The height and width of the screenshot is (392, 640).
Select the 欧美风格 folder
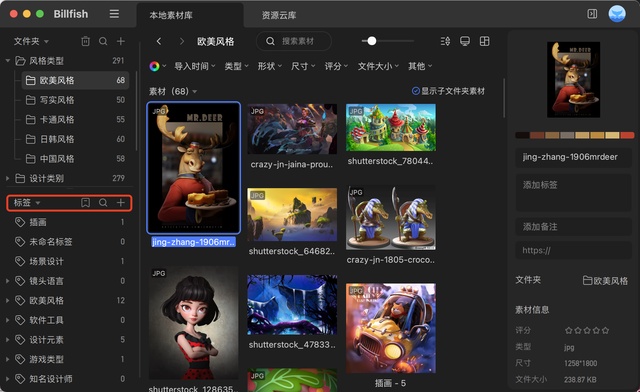pyautogui.click(x=75, y=80)
